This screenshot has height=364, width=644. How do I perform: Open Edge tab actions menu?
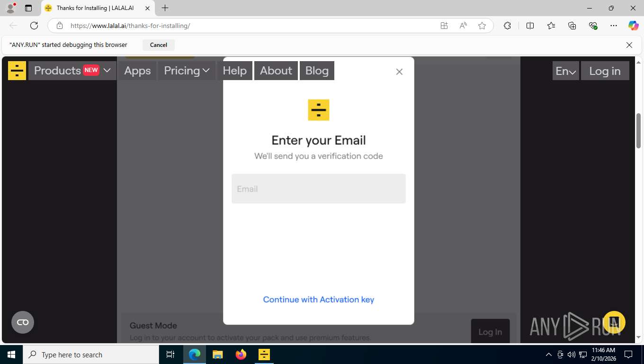pos(28,8)
